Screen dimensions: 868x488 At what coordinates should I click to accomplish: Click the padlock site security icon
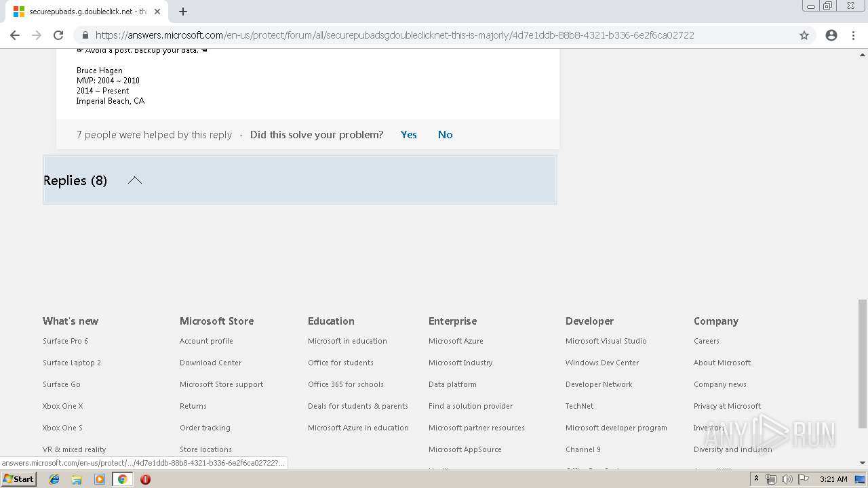85,35
